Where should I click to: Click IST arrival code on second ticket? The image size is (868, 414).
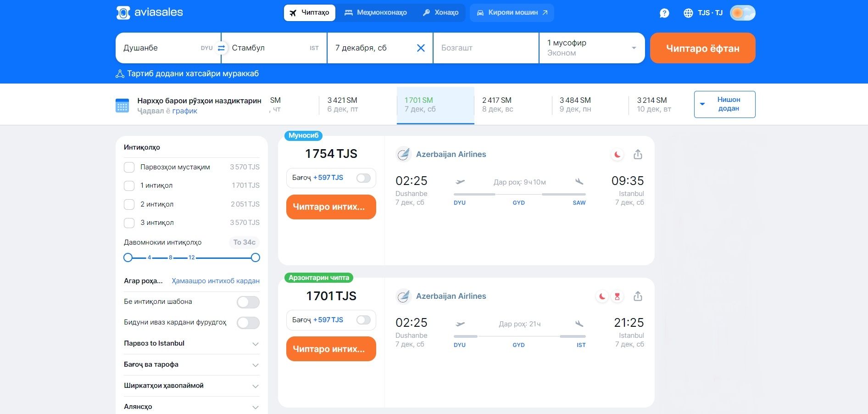pyautogui.click(x=581, y=345)
